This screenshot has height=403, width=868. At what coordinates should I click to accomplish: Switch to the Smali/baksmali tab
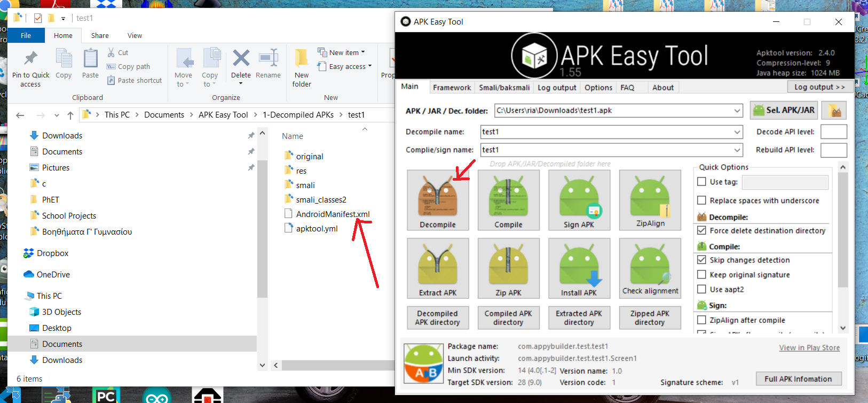tap(504, 88)
